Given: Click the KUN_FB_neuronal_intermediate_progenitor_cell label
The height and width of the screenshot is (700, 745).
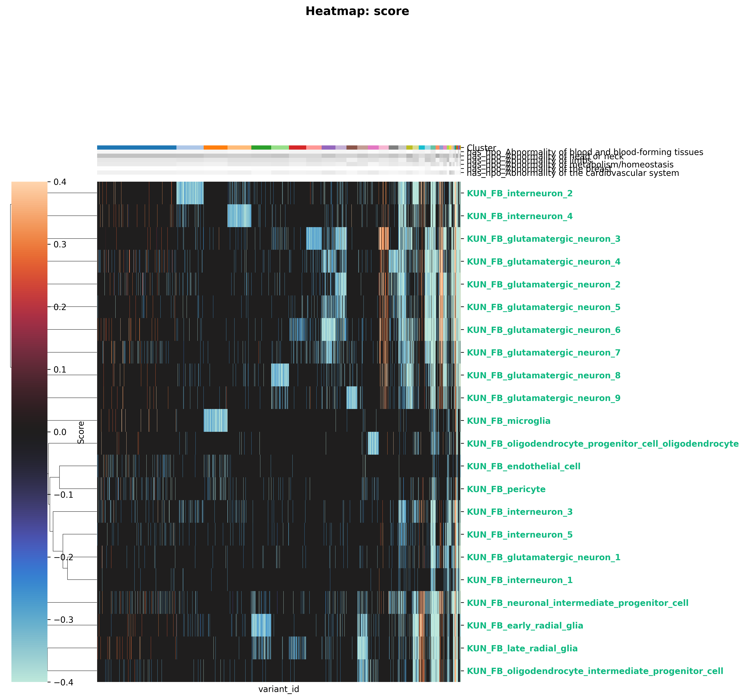Looking at the screenshot, I should [x=578, y=603].
